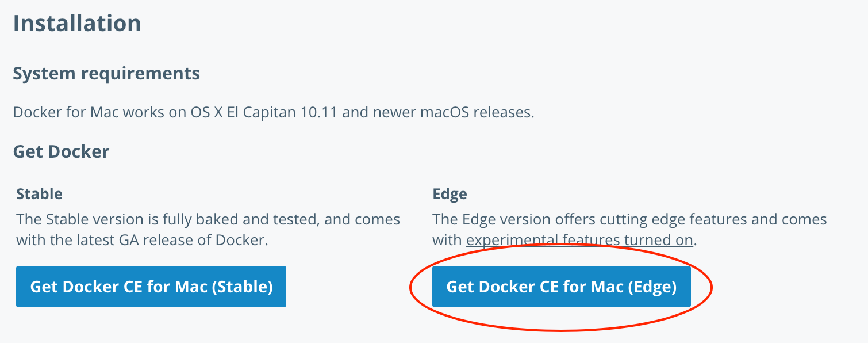Image resolution: width=868 pixels, height=343 pixels.
Task: Click the Stable version description paragraph
Action: (208, 230)
